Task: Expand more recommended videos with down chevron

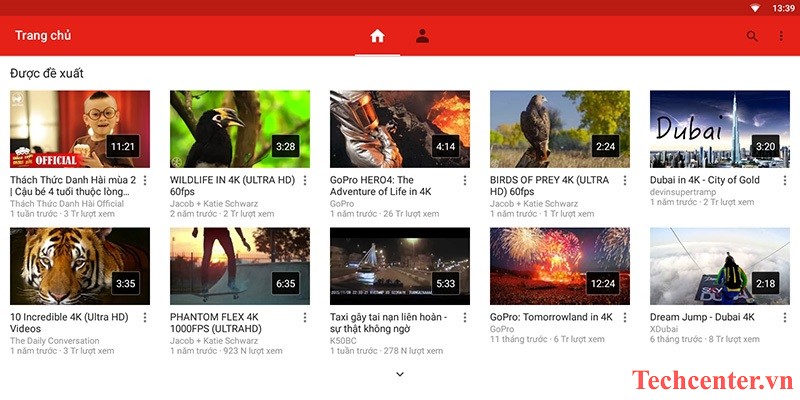Action: coord(400,374)
